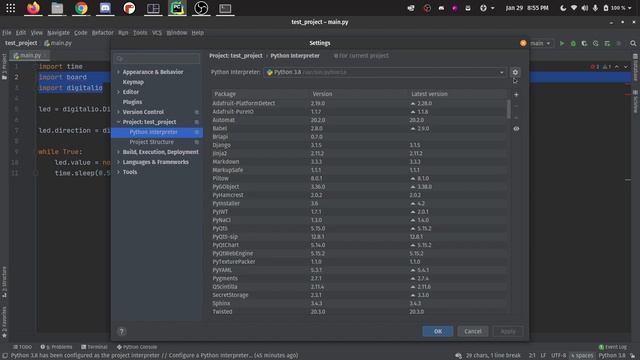
Task: Select the Twisted package row
Action: point(359,312)
